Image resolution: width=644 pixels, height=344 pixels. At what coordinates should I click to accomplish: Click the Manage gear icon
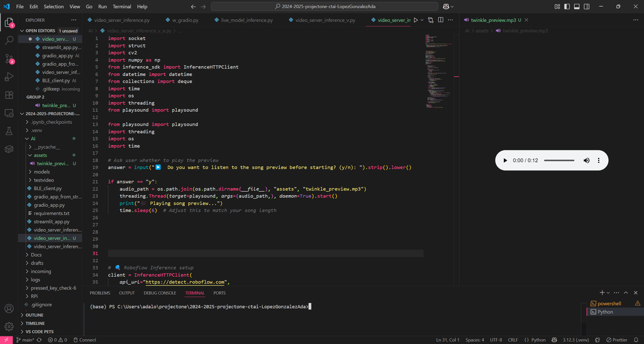pyautogui.click(x=9, y=326)
